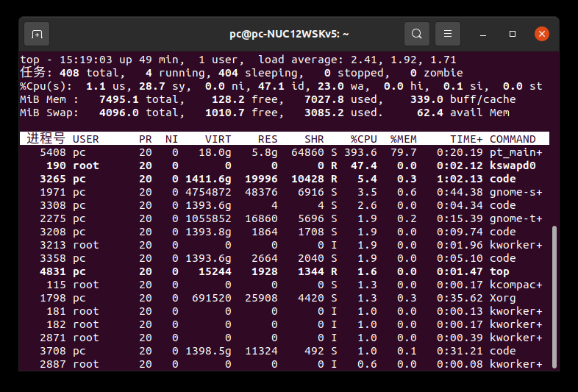Click process ID 3213
Image resolution: width=578 pixels, height=392 pixels.
[53, 245]
